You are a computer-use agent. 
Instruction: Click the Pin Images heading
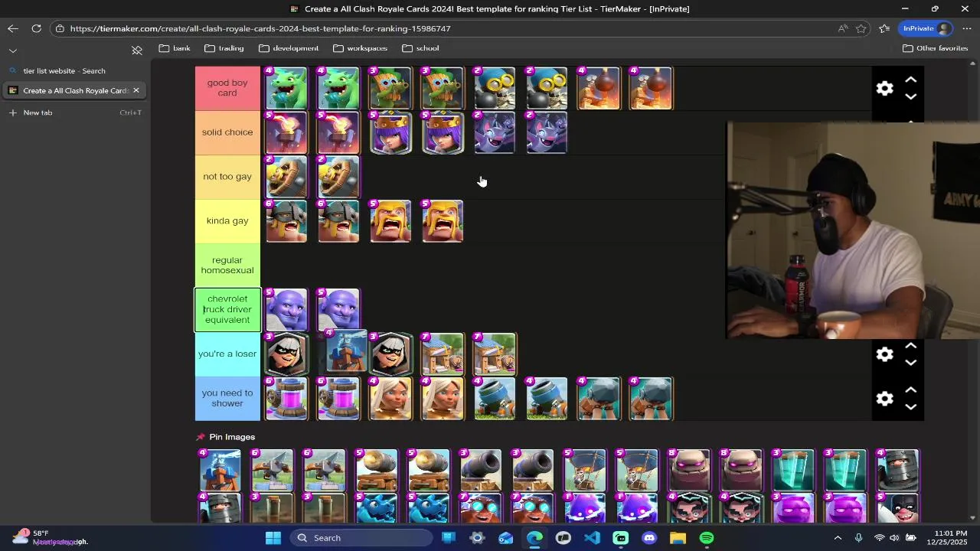(x=232, y=437)
